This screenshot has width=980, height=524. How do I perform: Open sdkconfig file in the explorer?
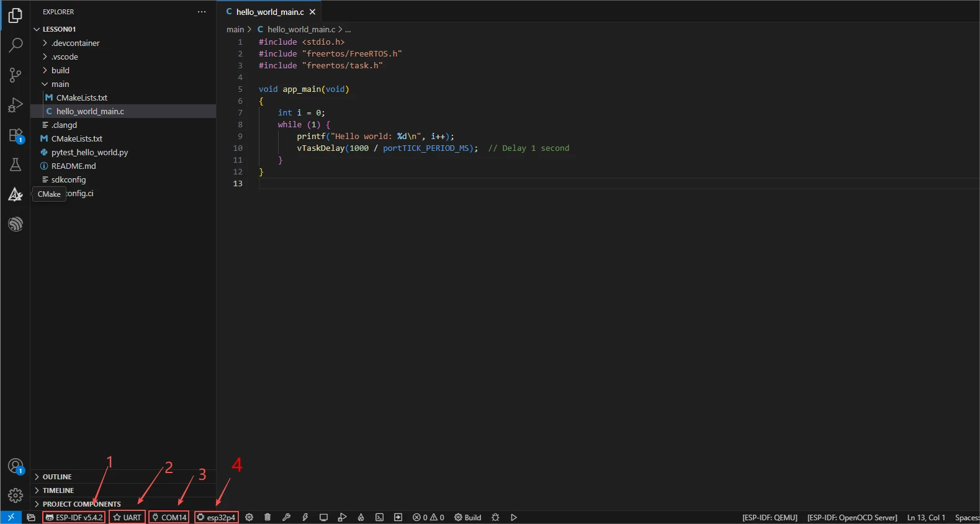click(x=68, y=179)
